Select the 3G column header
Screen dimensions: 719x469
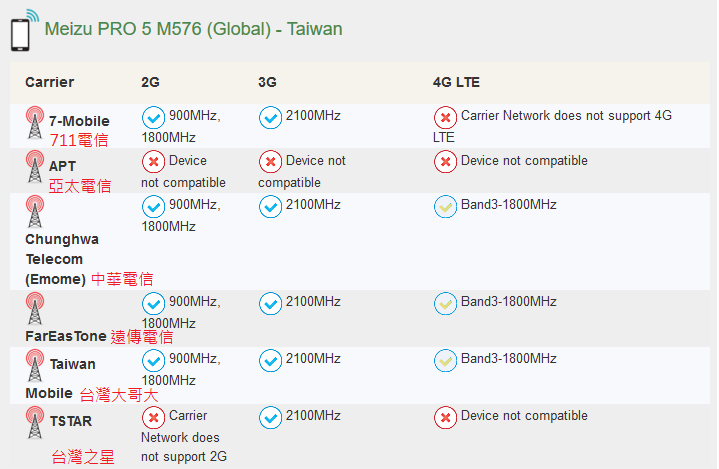[x=267, y=82]
